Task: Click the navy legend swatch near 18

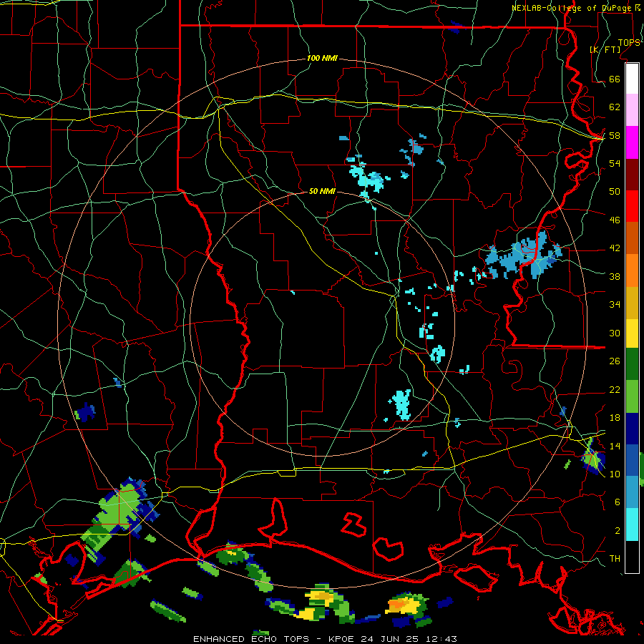Action: 632,428
